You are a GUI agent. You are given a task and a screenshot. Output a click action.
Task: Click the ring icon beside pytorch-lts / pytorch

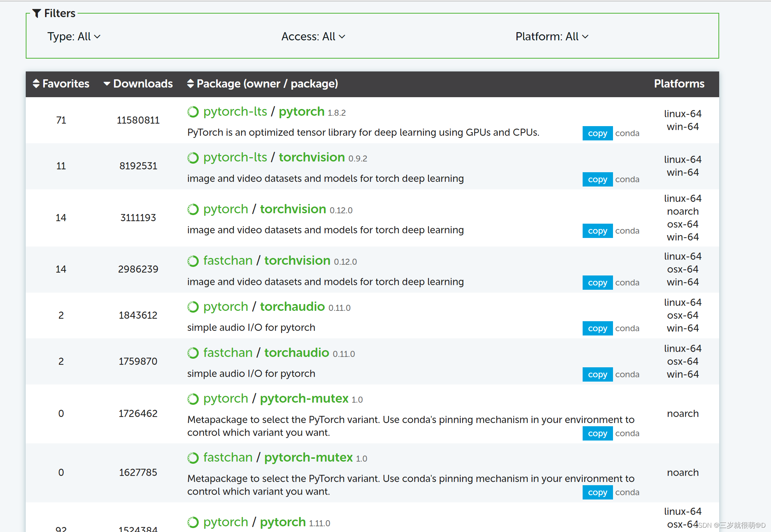pyautogui.click(x=193, y=112)
